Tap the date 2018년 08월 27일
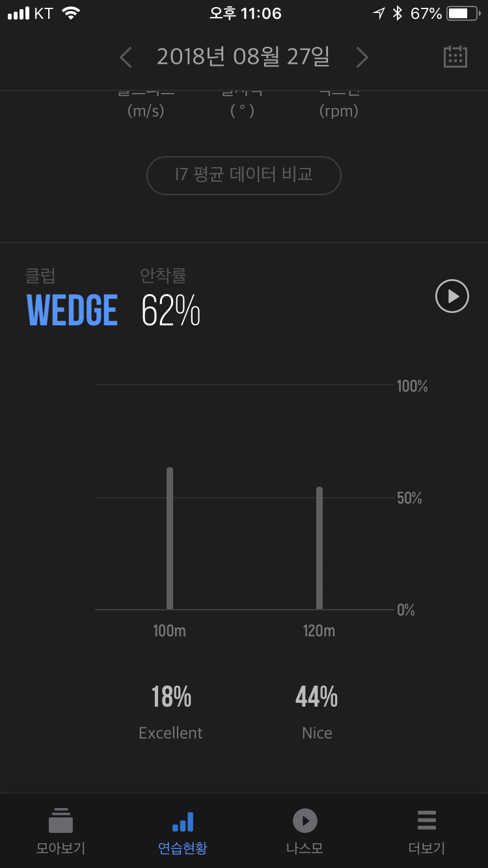The width and height of the screenshot is (488, 868). [x=243, y=57]
